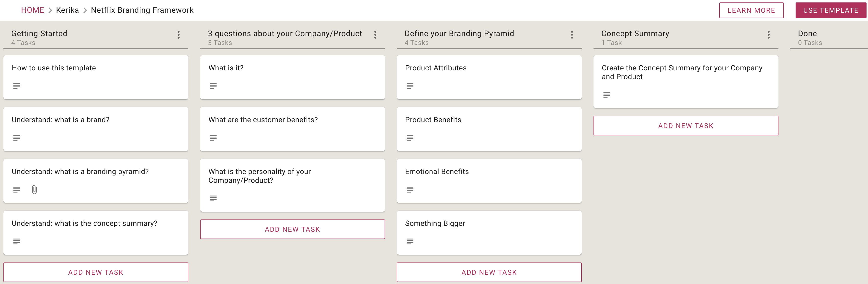Viewport: 868px width, 284px height.
Task: Click the description icon on Product Attributes card
Action: (410, 86)
